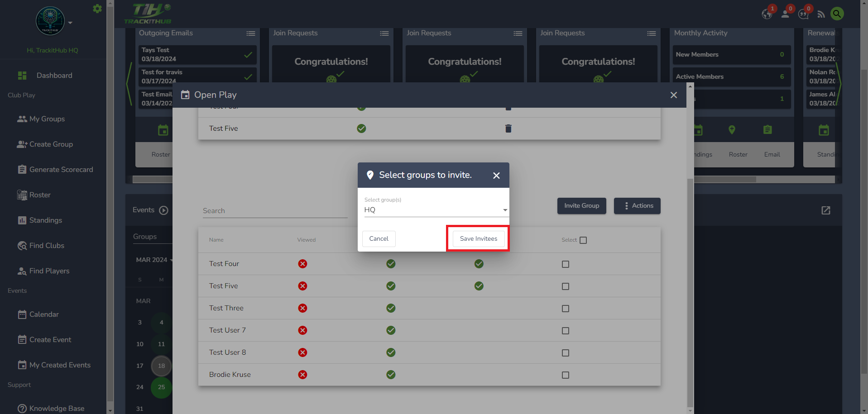Click the Open Play dialog vertical scrollbar
Screen dimensions: 868x414
[x=690, y=293]
